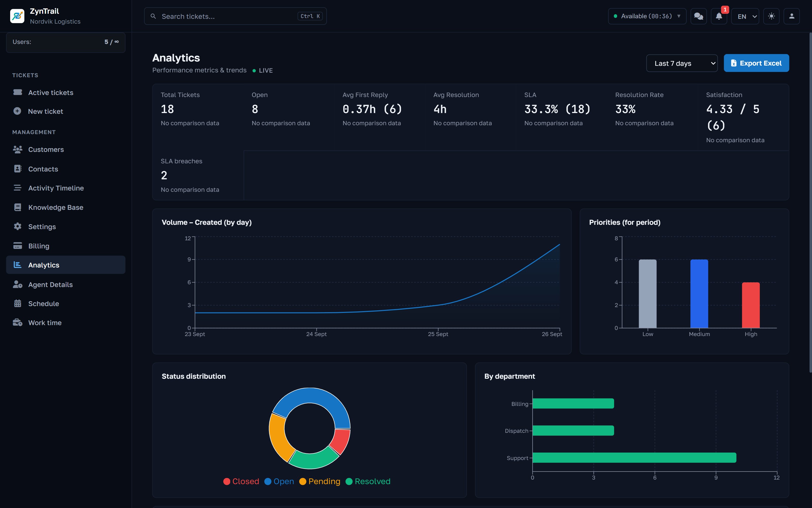Viewport: 812px width, 508px height.
Task: Click the SLA breaches value 2
Action: pyautogui.click(x=164, y=175)
